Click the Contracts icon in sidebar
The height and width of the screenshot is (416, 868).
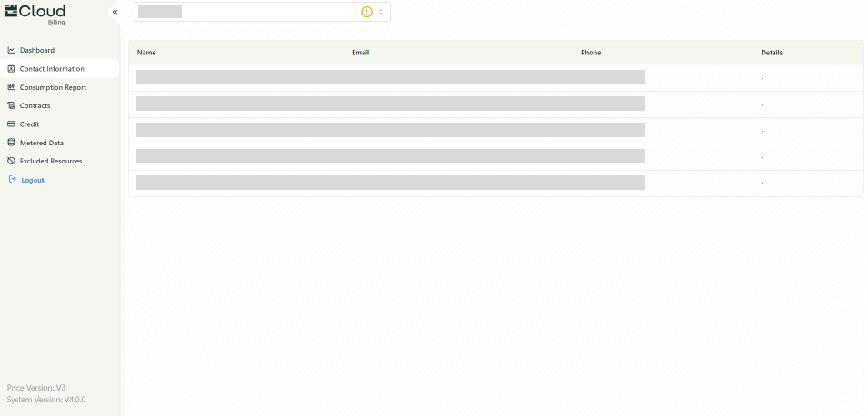11,105
